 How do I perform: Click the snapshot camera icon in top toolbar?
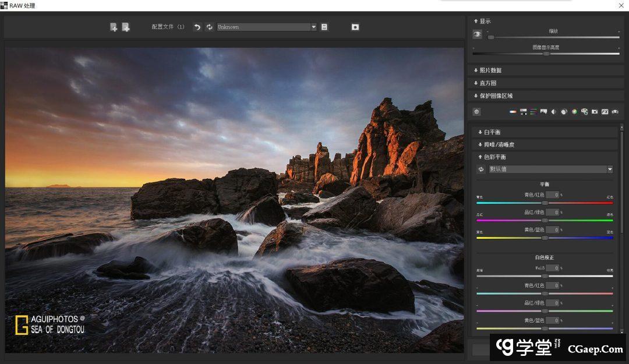(355, 27)
